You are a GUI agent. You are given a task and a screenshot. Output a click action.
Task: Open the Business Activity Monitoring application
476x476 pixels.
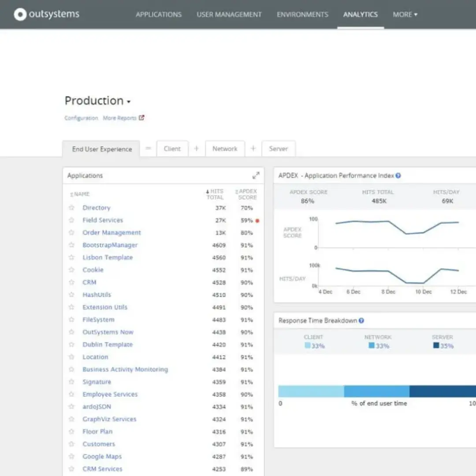pyautogui.click(x=125, y=369)
